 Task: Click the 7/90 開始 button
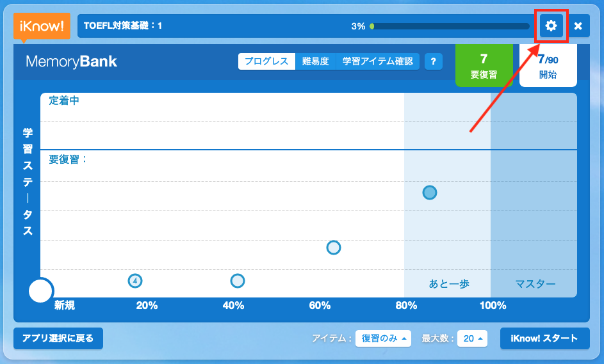tap(548, 65)
